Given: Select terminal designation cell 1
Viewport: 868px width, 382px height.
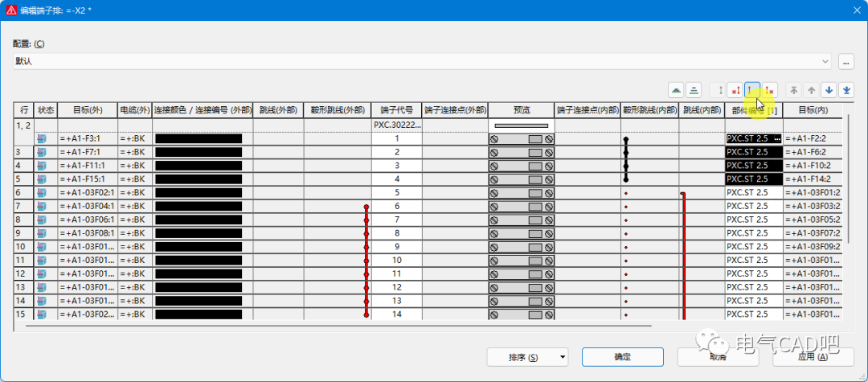Looking at the screenshot, I should (397, 139).
